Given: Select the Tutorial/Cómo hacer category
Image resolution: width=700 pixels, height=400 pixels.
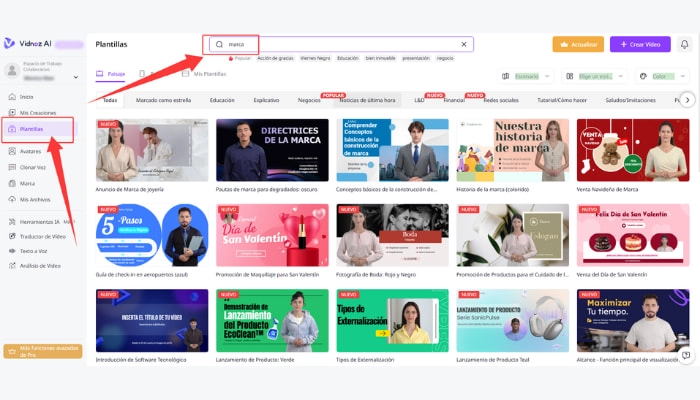Looking at the screenshot, I should pos(562,100).
